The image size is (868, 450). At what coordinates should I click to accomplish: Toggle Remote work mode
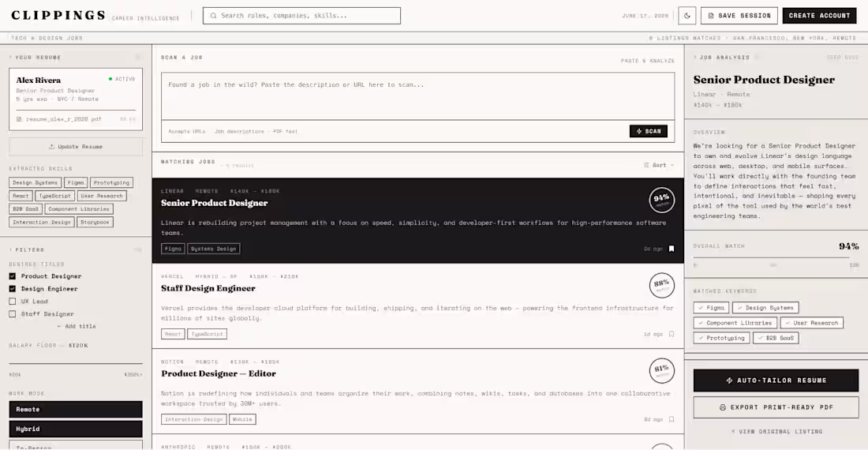coord(76,410)
